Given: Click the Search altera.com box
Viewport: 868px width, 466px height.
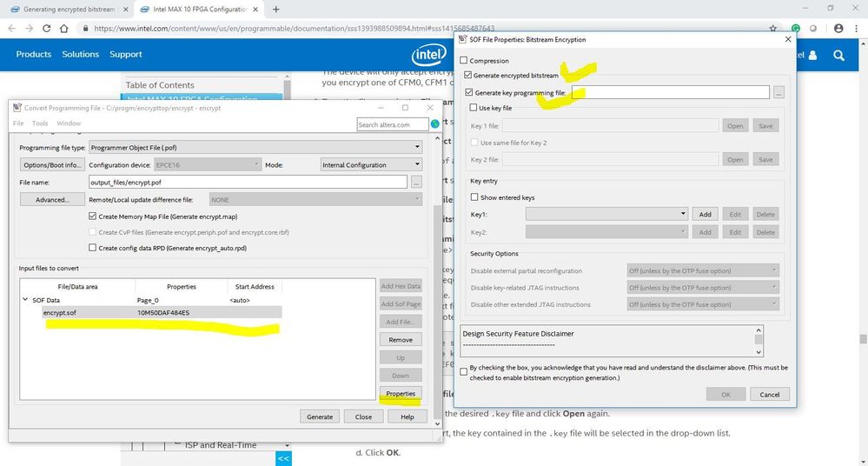Looking at the screenshot, I should click(393, 124).
